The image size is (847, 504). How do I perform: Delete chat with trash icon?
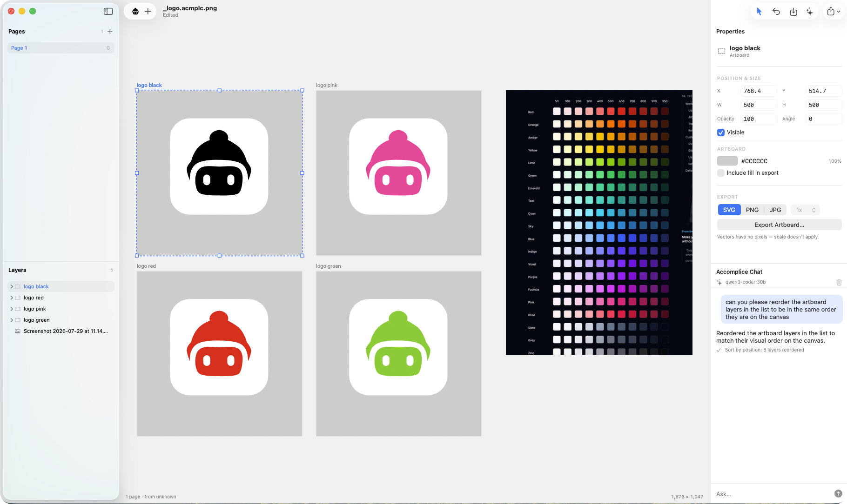click(839, 282)
